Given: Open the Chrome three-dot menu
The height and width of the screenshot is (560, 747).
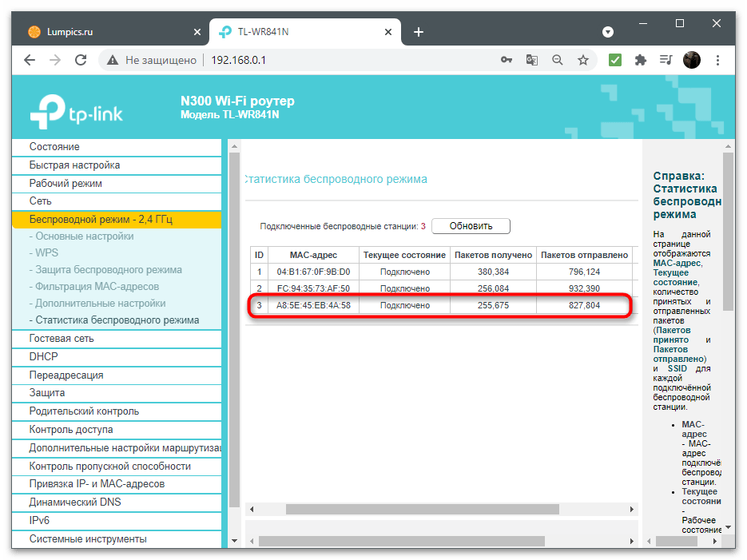Looking at the screenshot, I should coord(717,60).
